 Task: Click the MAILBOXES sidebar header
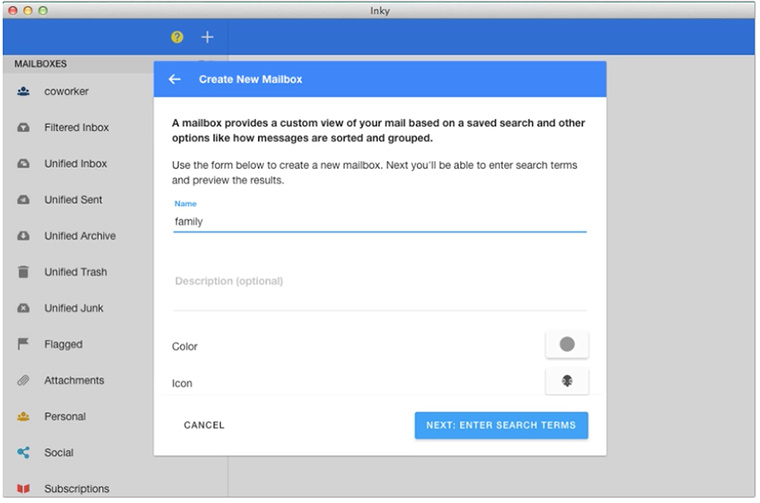click(x=41, y=64)
